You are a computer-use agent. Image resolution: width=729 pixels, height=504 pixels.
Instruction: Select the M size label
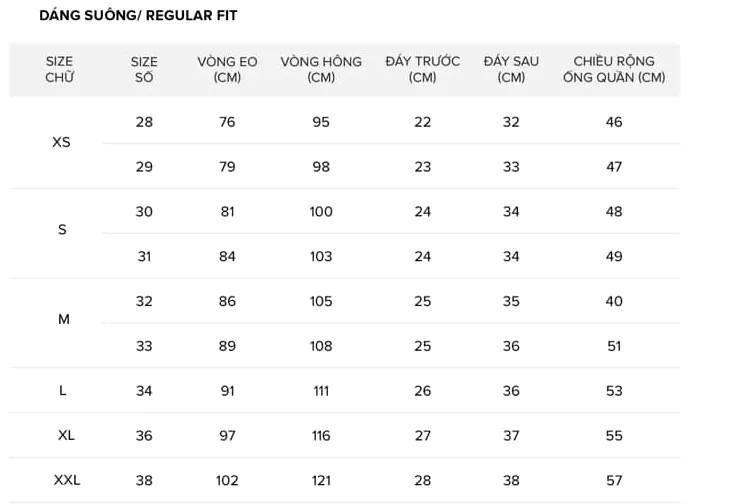click(64, 319)
